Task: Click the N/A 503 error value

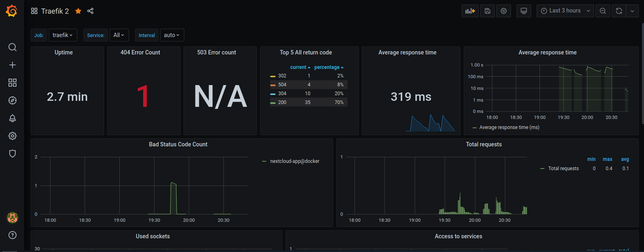Action: (220, 97)
